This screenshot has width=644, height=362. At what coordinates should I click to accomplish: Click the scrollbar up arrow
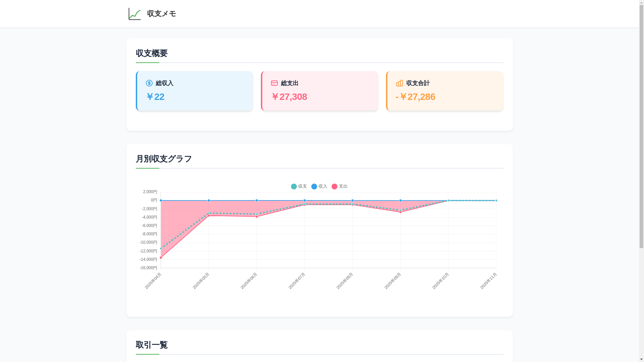tap(642, 2)
